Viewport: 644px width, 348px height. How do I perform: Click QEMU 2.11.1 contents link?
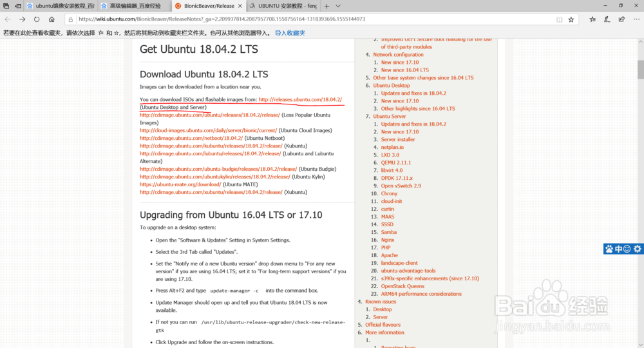[395, 162]
